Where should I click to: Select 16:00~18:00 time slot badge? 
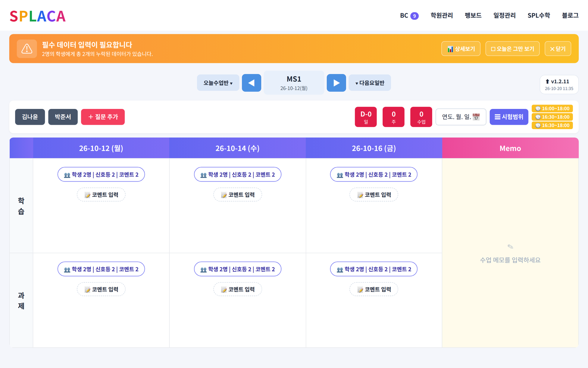[x=552, y=109]
